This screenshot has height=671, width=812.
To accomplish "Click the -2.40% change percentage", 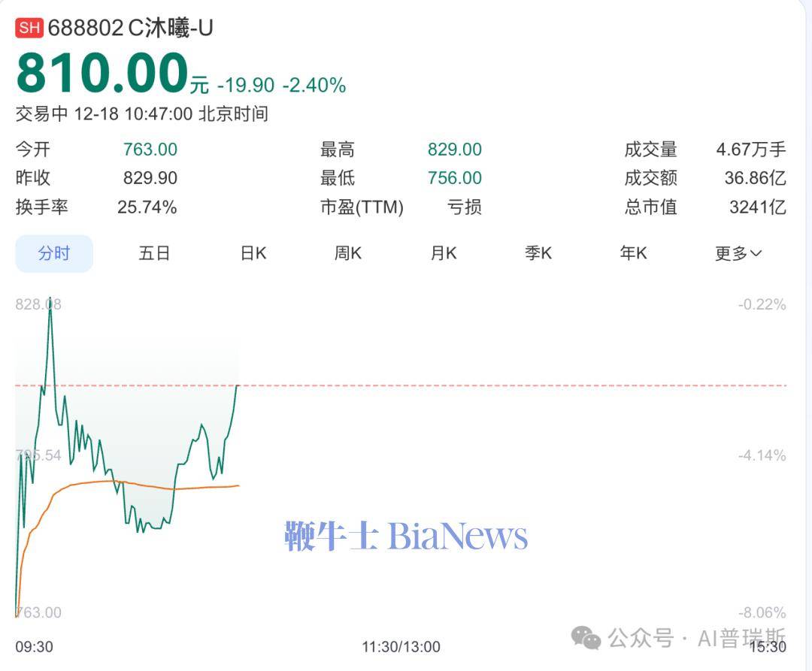I will coord(314,86).
